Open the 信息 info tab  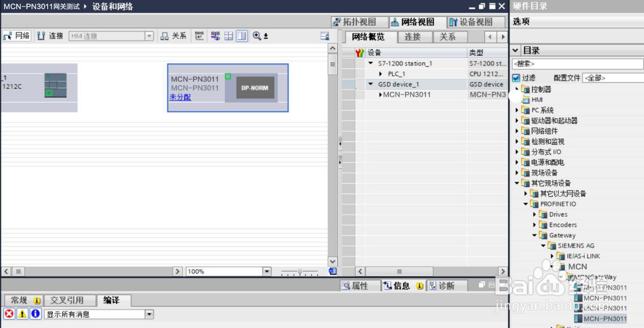[403, 286]
